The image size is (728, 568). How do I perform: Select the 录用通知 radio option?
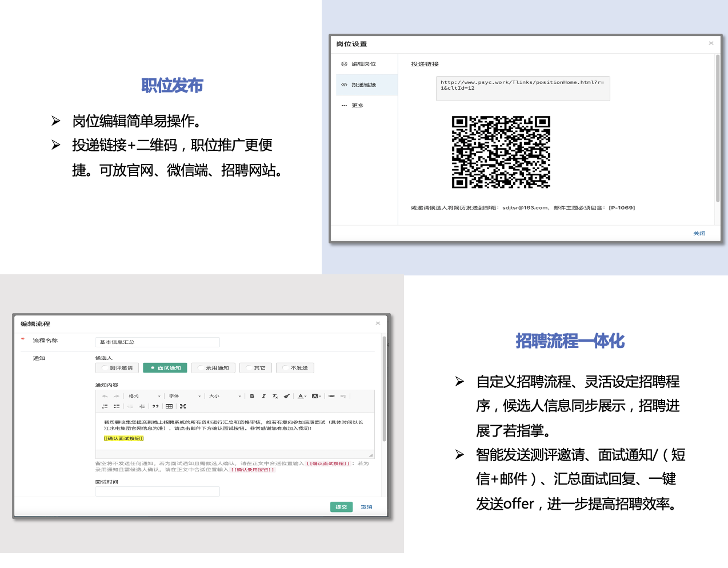214,368
